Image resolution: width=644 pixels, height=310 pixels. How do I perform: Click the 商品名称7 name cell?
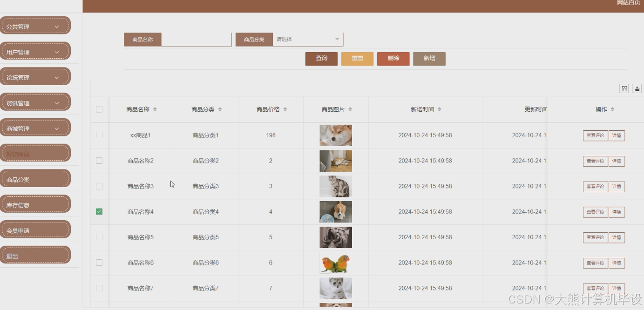(141, 288)
